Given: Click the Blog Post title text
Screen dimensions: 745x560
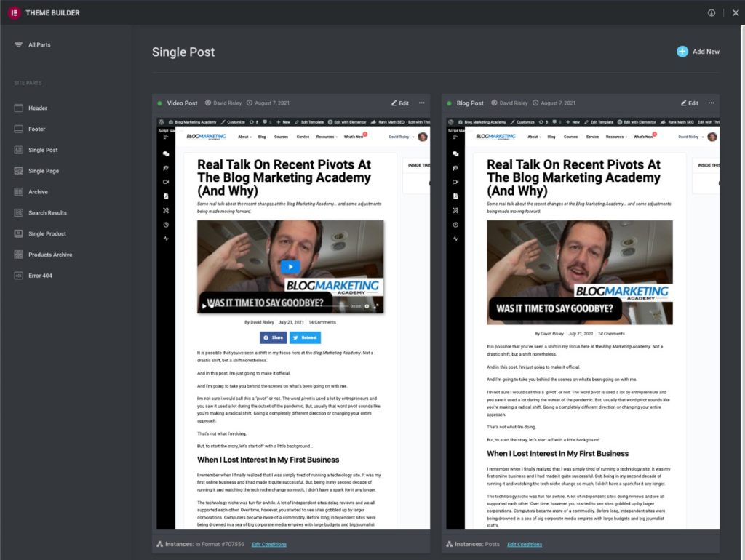Looking at the screenshot, I should pyautogui.click(x=470, y=103).
